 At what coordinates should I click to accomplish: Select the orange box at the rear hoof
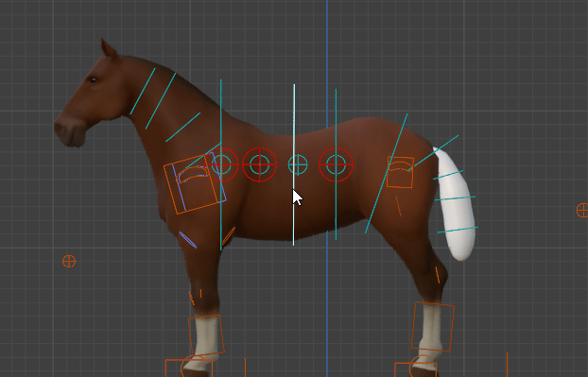point(416,369)
